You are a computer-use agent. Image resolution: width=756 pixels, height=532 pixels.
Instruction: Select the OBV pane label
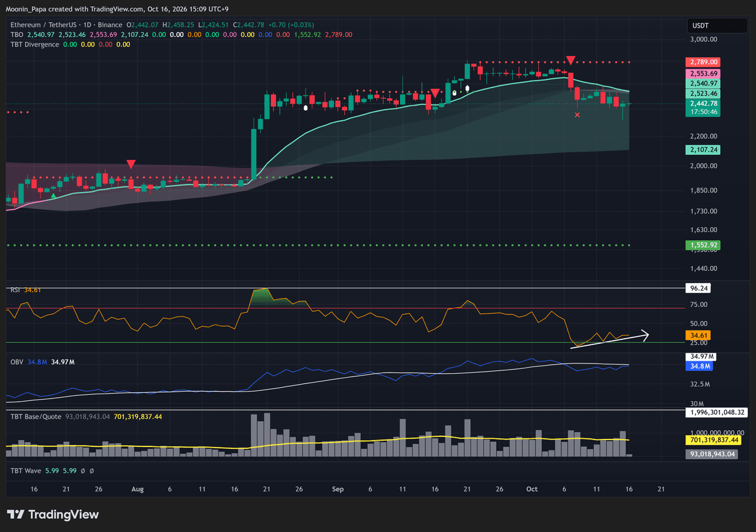click(16, 362)
